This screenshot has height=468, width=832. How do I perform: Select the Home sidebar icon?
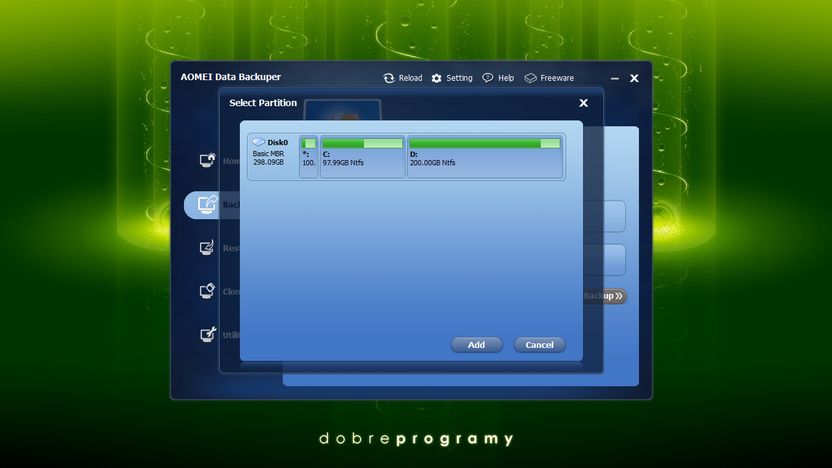[207, 160]
